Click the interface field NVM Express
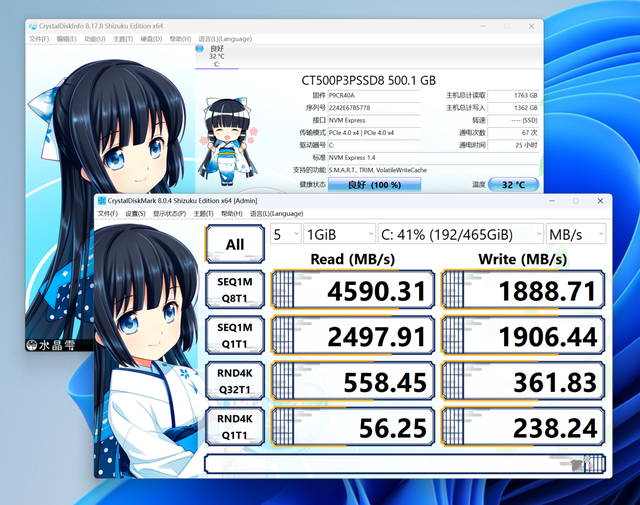Screen dimensions: 640x505 click(x=374, y=120)
